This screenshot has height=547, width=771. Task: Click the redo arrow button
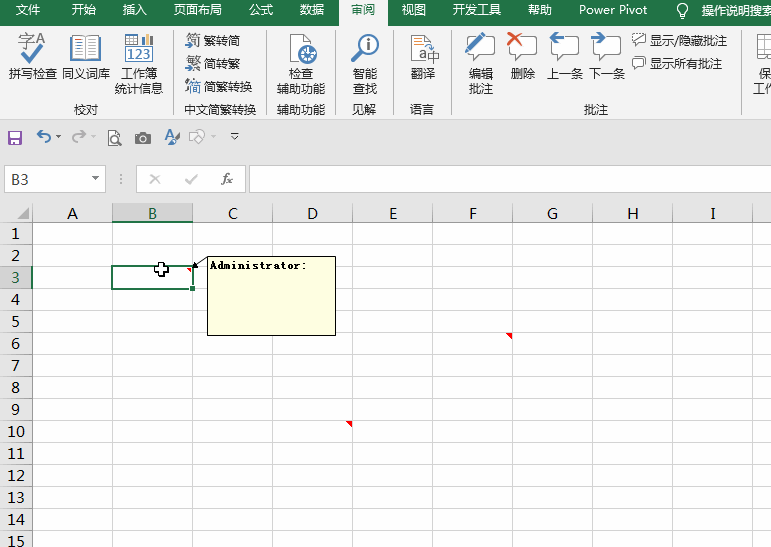click(x=79, y=137)
